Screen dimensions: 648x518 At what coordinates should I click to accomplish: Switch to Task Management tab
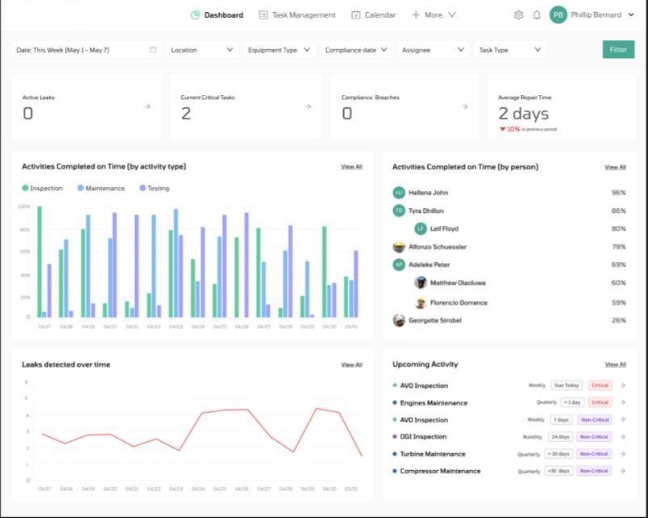[297, 15]
